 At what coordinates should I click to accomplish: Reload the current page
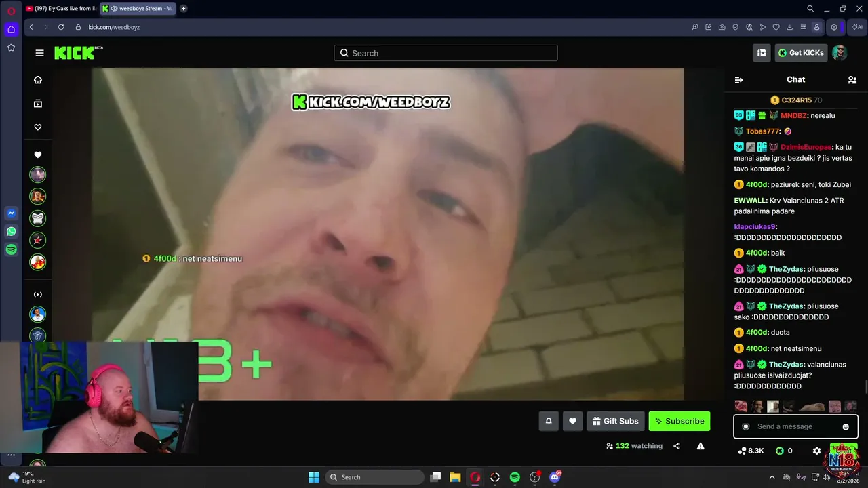[61, 27]
